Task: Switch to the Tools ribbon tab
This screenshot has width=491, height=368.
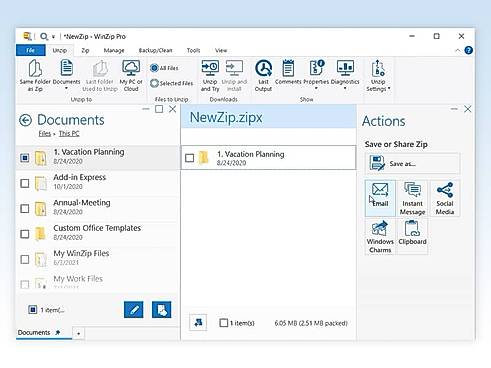Action: coord(193,50)
